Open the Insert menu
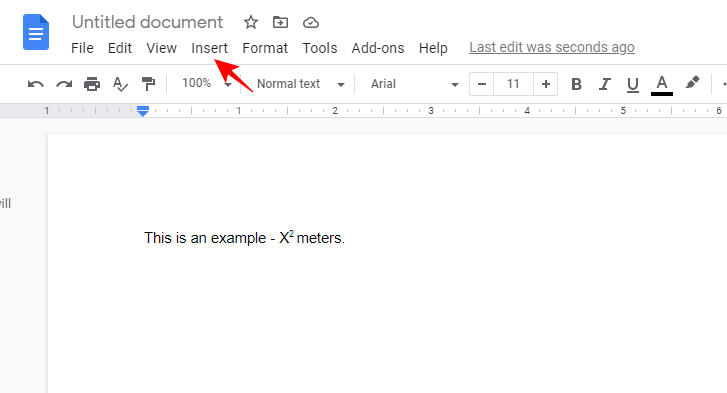This screenshot has height=393, width=727. [x=210, y=48]
